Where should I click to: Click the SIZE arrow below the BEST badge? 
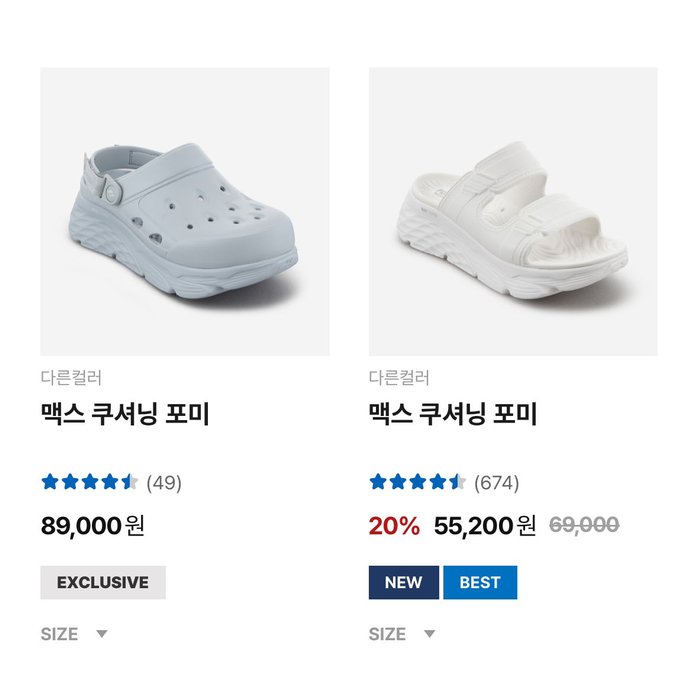pyautogui.click(x=430, y=634)
